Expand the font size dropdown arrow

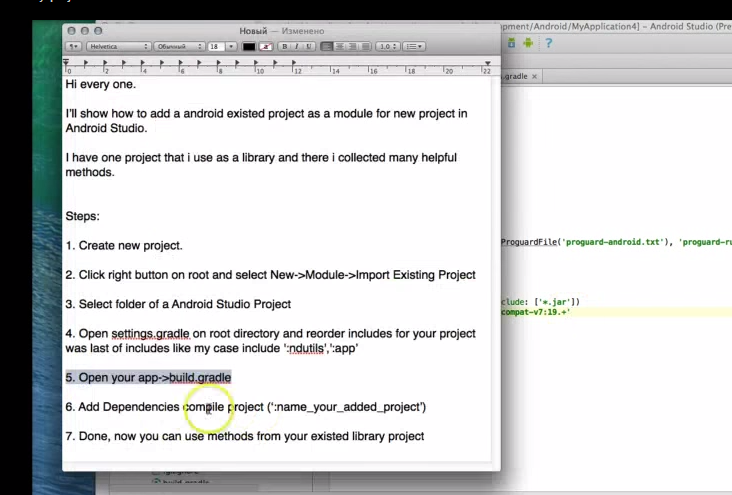tap(231, 47)
